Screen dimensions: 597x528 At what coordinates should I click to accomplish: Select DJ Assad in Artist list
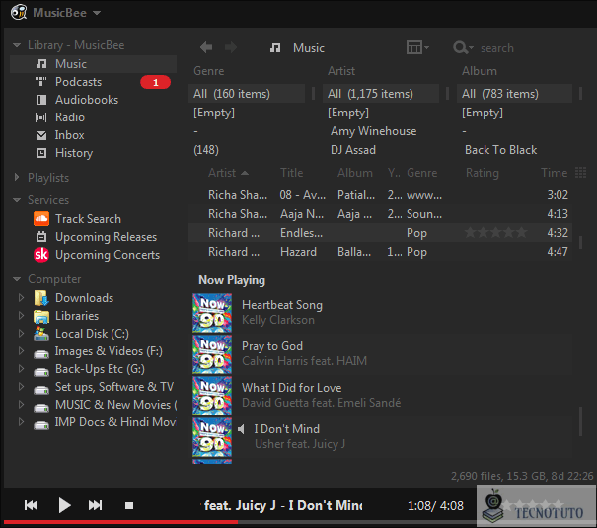[353, 150]
